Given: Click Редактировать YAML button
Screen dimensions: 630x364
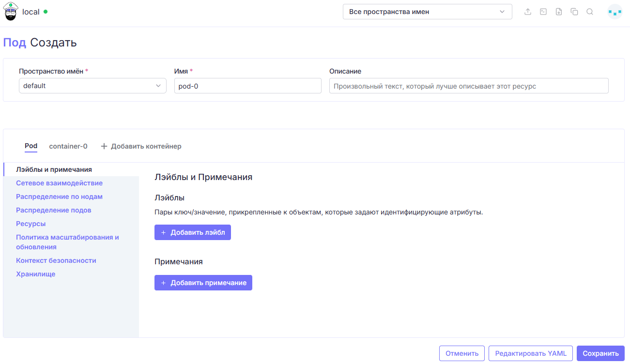Looking at the screenshot, I should 531,353.
